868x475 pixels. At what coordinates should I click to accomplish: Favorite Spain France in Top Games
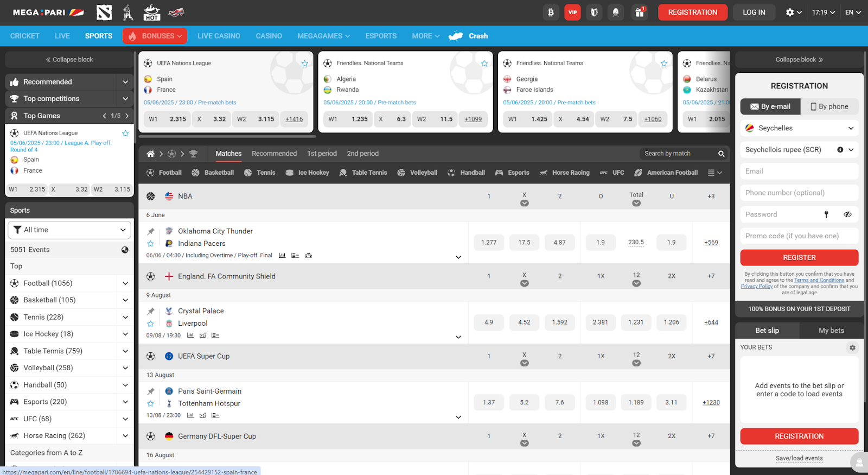(x=125, y=133)
